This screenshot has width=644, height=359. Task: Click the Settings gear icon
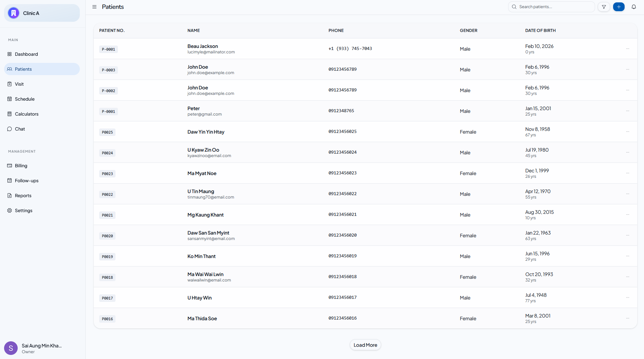(10, 210)
